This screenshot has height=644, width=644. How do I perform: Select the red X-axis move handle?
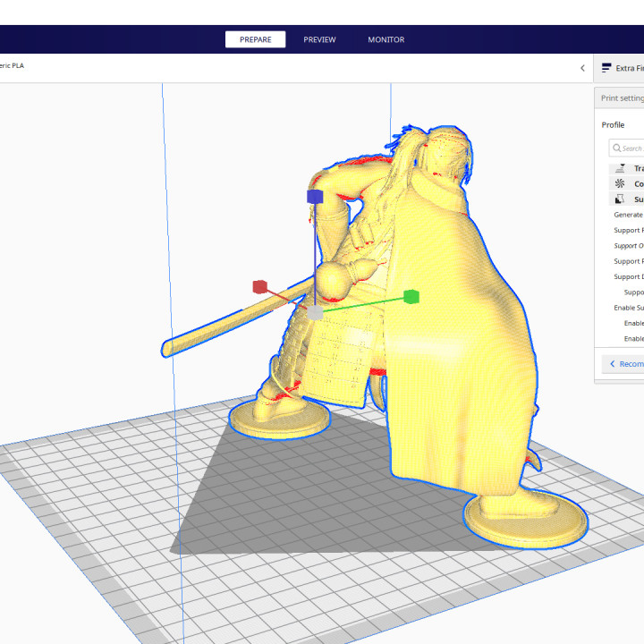259,287
